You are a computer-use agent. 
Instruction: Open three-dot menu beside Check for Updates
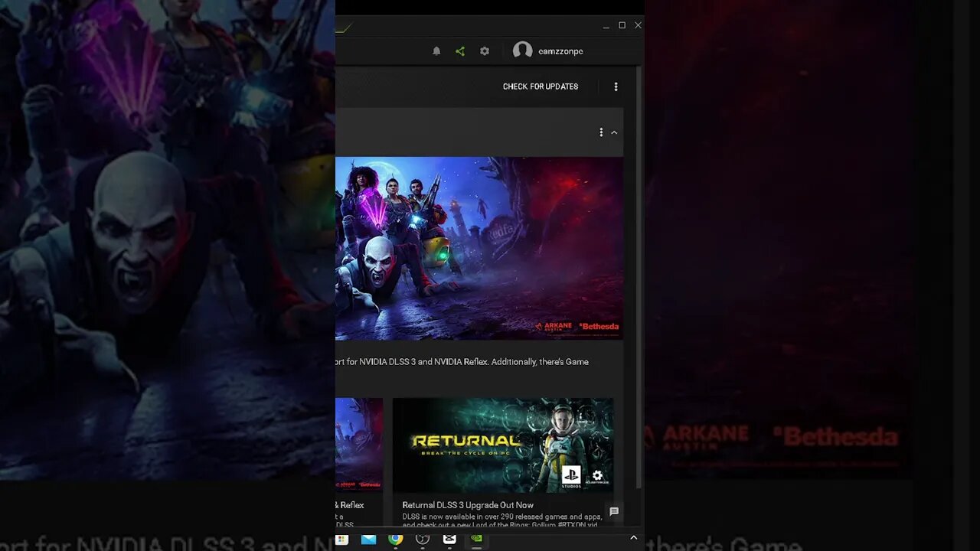[x=616, y=86]
